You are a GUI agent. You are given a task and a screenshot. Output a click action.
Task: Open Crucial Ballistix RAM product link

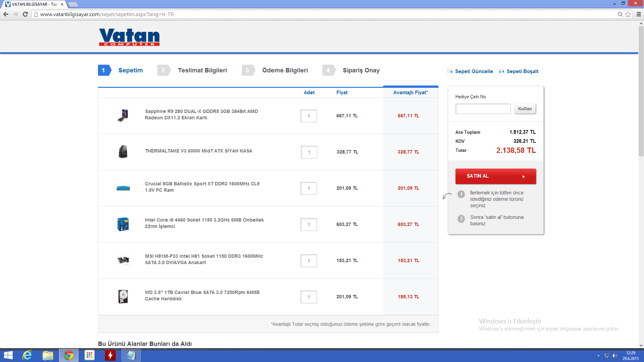[x=202, y=187]
